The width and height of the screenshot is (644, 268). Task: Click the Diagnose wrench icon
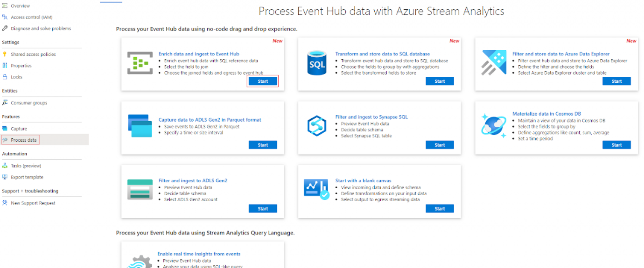coord(5,28)
